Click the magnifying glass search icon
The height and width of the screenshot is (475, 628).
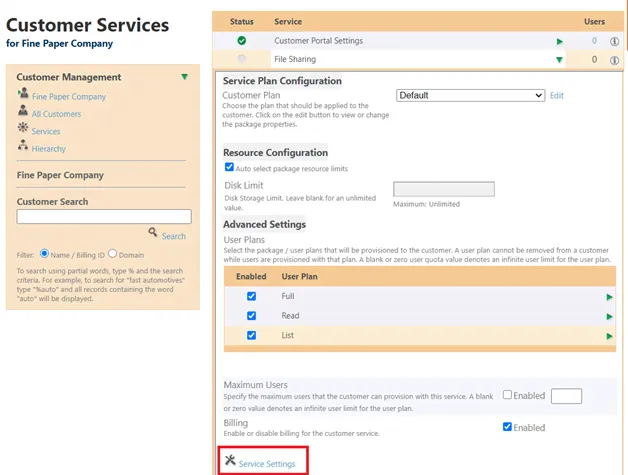(x=153, y=232)
